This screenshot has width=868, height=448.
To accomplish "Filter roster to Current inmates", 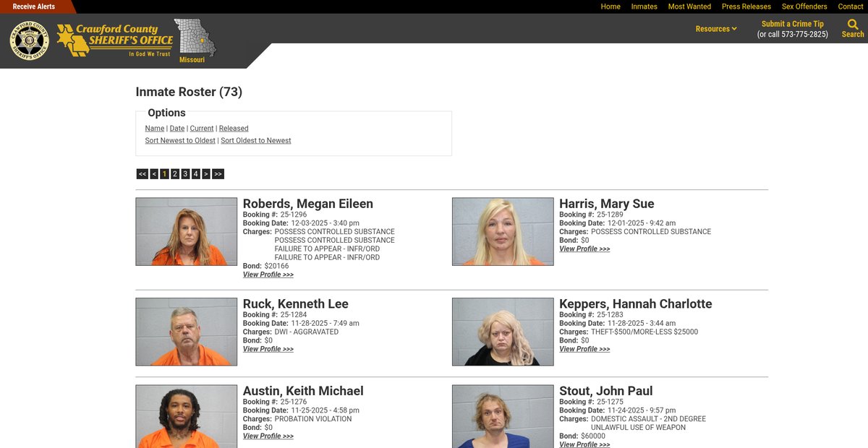I will tap(202, 129).
